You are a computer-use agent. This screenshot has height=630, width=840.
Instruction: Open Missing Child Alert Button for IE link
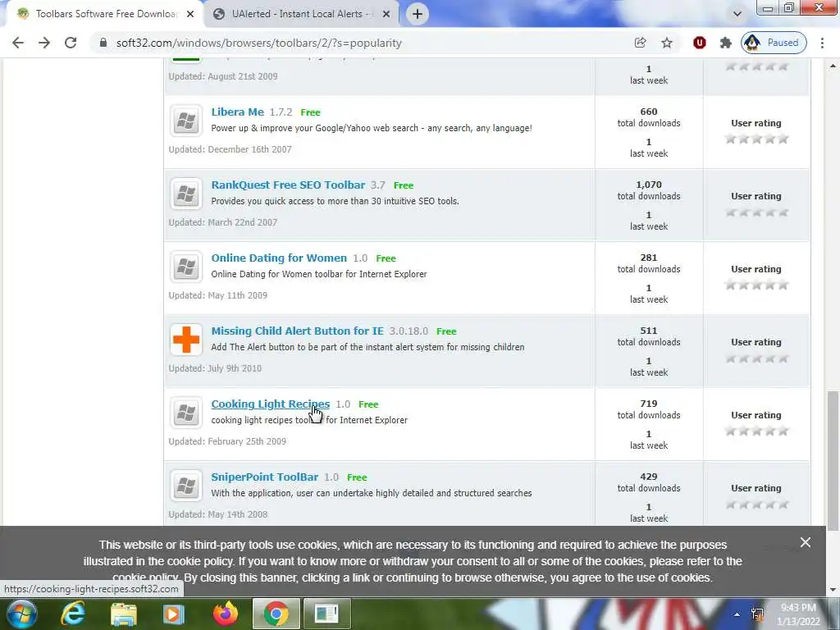pyautogui.click(x=297, y=331)
